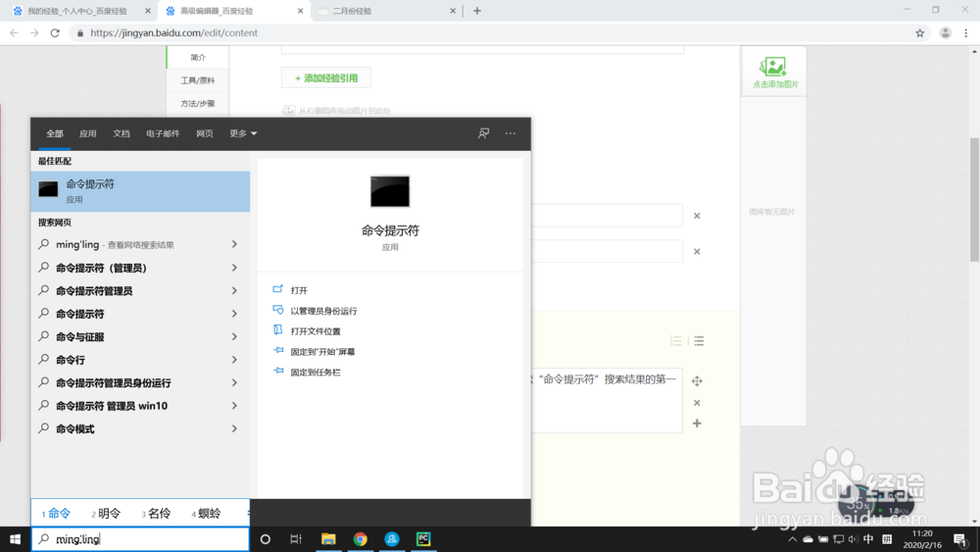Open Chrome's three-dot menu

pyautogui.click(x=965, y=33)
